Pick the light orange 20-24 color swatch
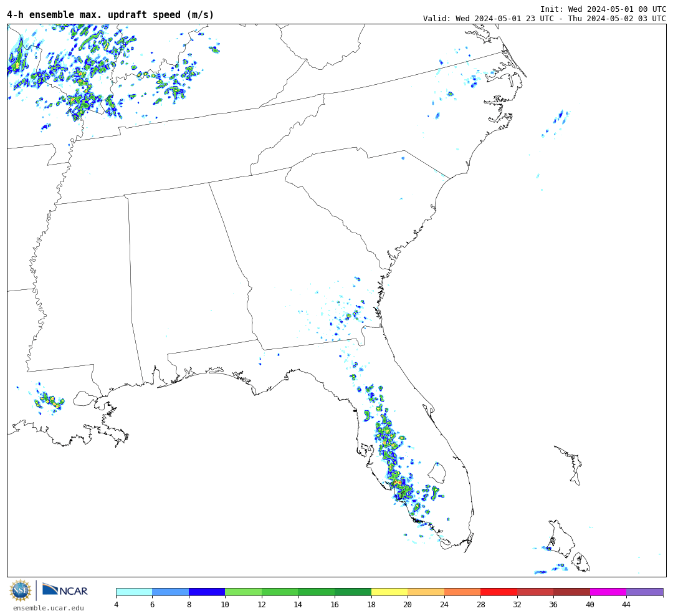 (x=426, y=592)
